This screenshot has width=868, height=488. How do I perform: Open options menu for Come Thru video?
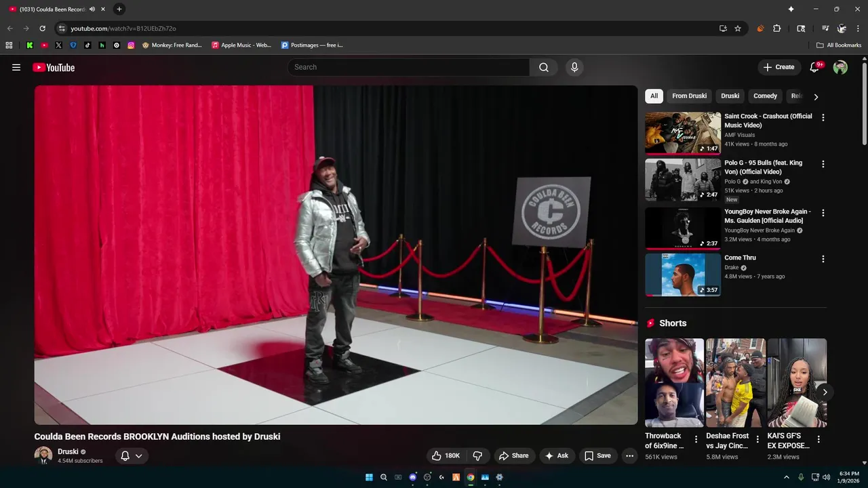pos(823,259)
